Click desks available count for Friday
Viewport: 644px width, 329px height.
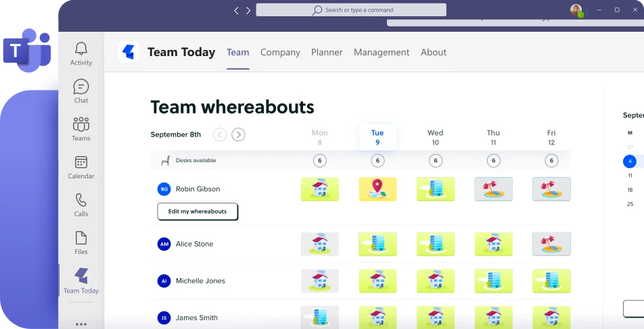pyautogui.click(x=551, y=161)
